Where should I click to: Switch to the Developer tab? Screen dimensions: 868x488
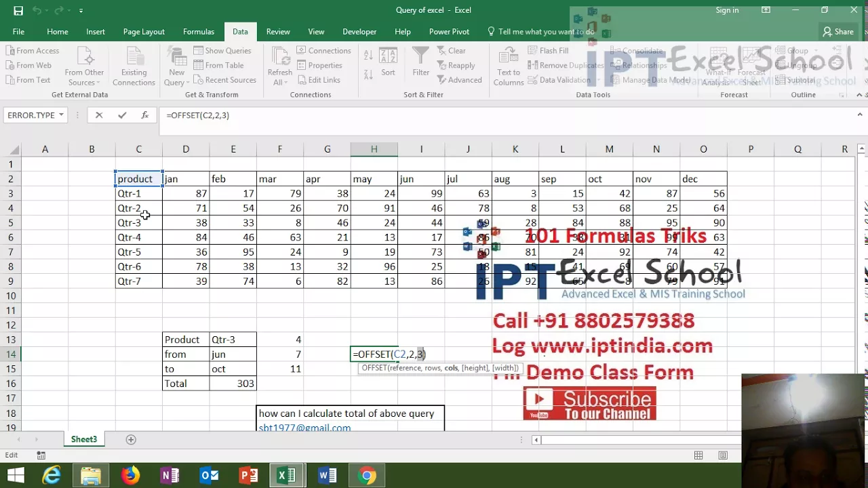point(359,32)
